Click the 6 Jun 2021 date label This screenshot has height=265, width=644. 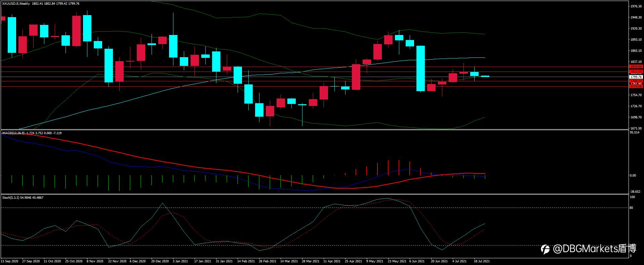(x=417, y=261)
